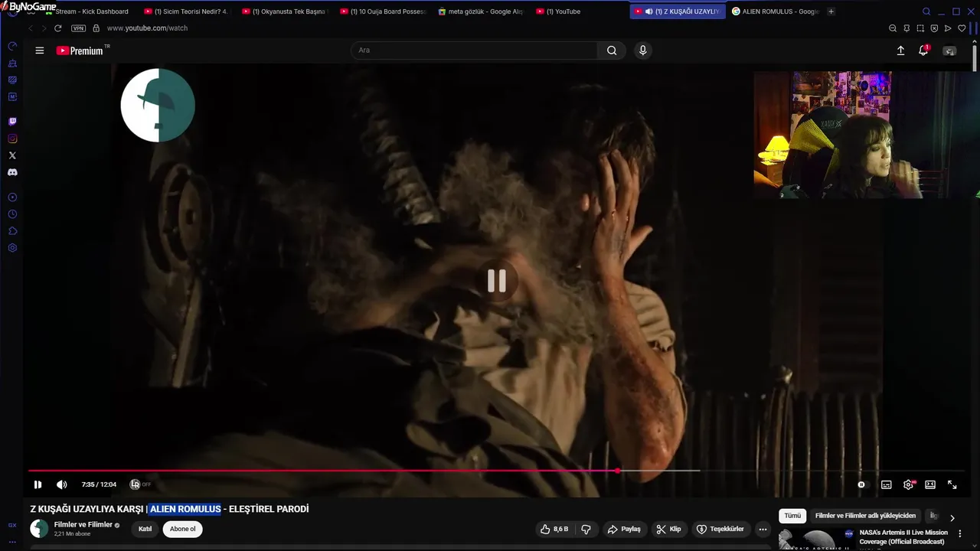Go forward with the browser forward arrow

(x=44, y=28)
